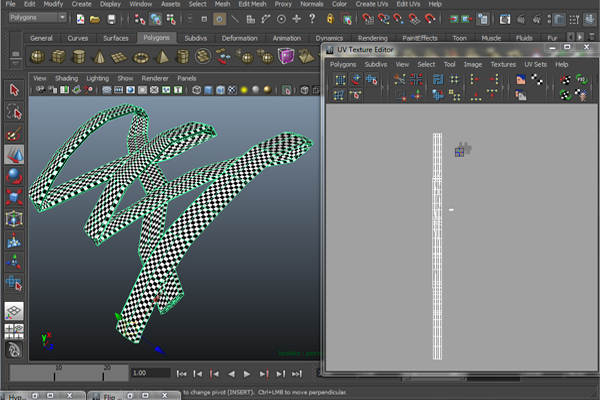
Task: Open the Polygons menu set dropdown
Action: 38,18
